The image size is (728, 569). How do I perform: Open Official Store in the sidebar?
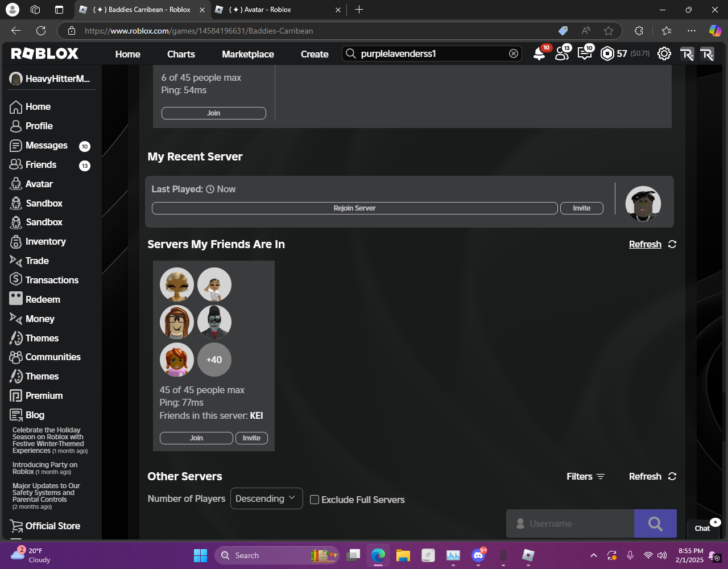coord(45,526)
